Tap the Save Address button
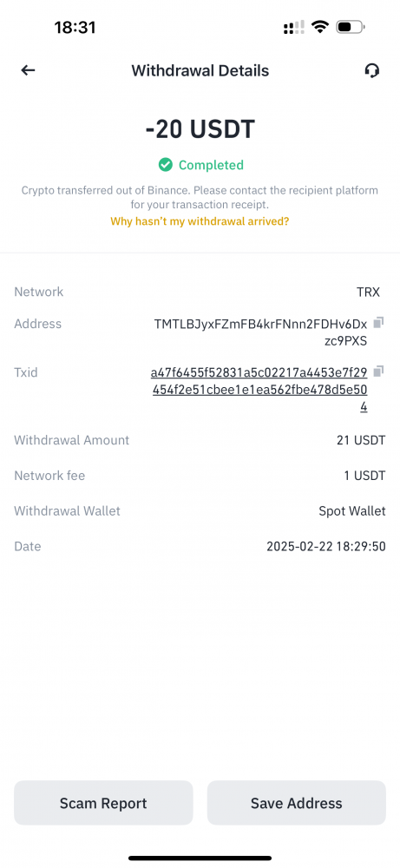 click(x=297, y=803)
